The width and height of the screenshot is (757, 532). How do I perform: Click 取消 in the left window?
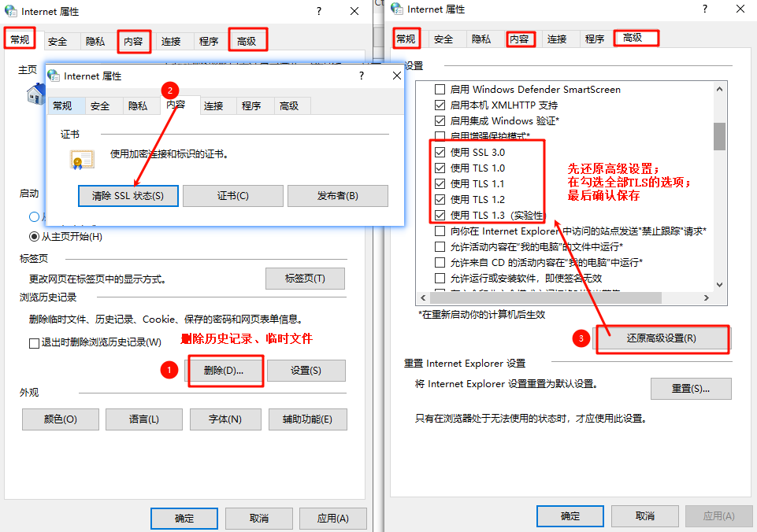click(259, 519)
